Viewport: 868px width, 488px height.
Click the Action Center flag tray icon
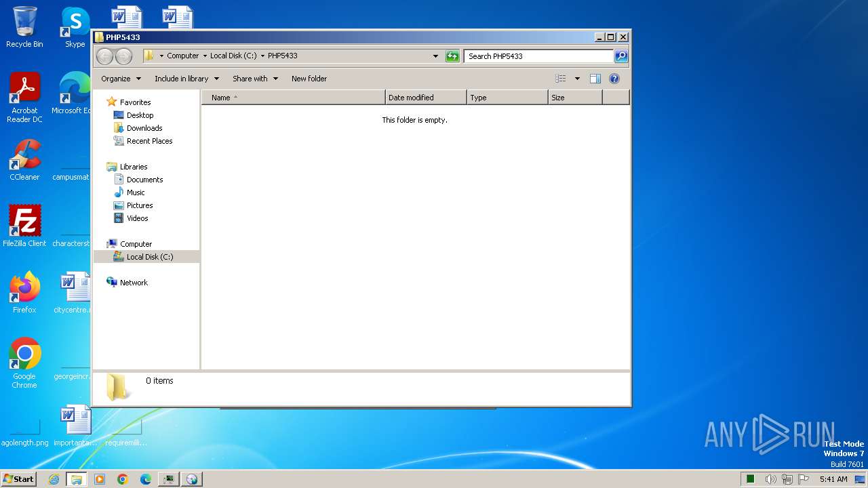point(804,479)
